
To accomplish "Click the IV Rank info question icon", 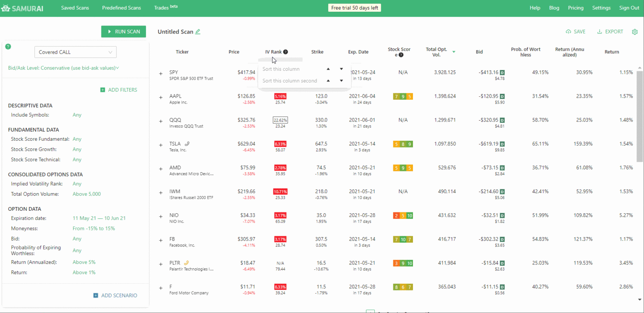I will [x=286, y=52].
